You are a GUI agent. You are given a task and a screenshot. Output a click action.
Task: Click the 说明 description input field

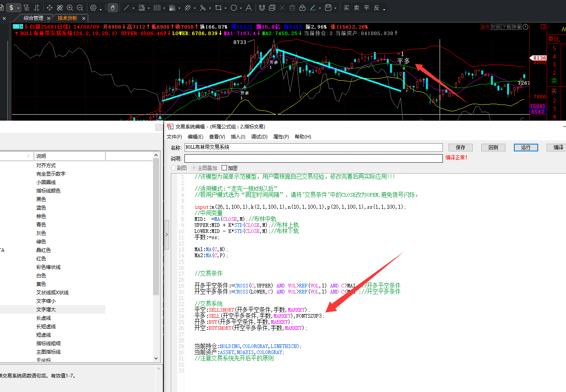[313, 158]
